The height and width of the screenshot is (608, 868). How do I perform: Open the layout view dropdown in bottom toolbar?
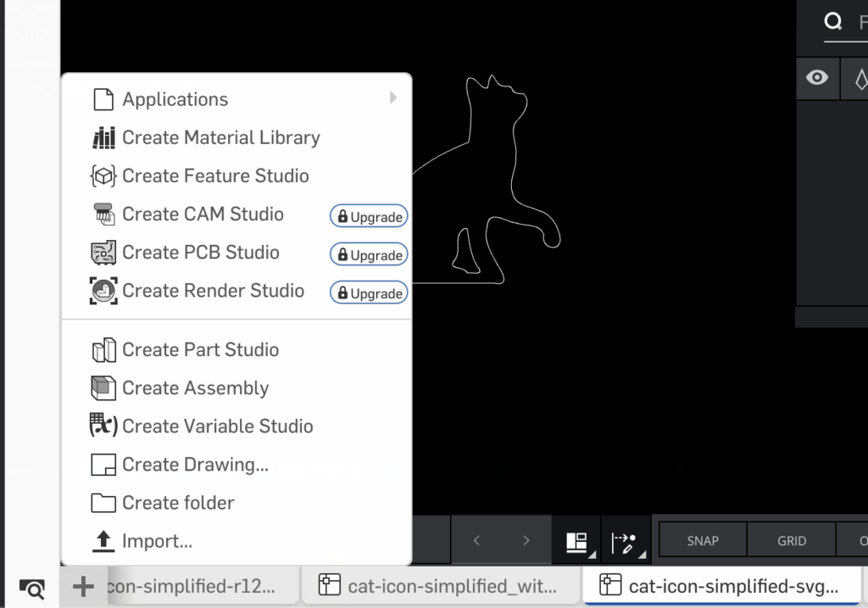tap(577, 541)
